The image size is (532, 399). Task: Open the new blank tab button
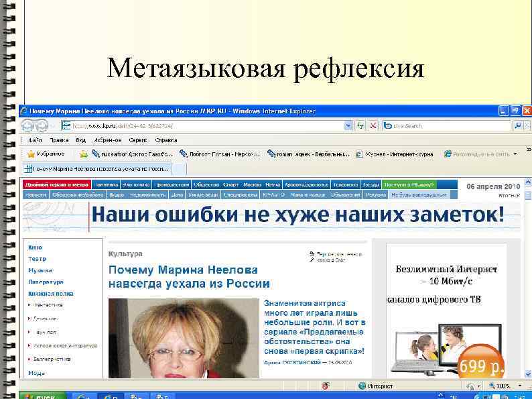point(180,169)
